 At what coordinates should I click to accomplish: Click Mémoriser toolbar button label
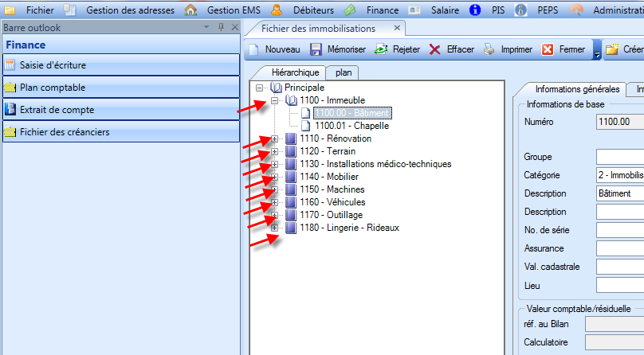click(346, 49)
